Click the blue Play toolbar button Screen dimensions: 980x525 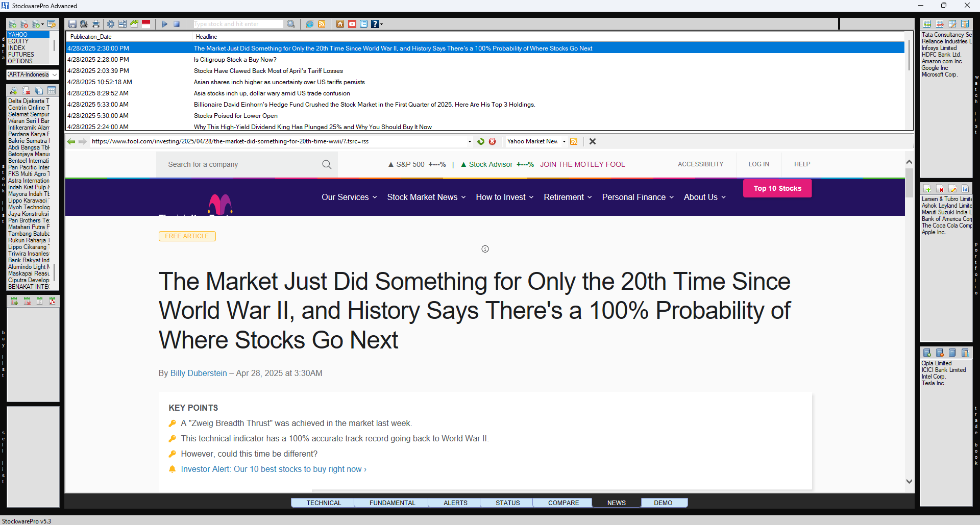point(164,24)
